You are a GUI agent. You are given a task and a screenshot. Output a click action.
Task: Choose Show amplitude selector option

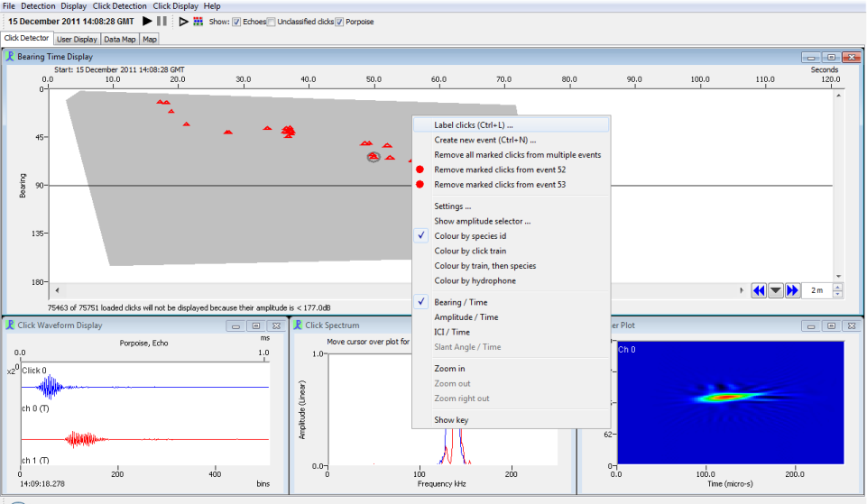tap(512, 221)
